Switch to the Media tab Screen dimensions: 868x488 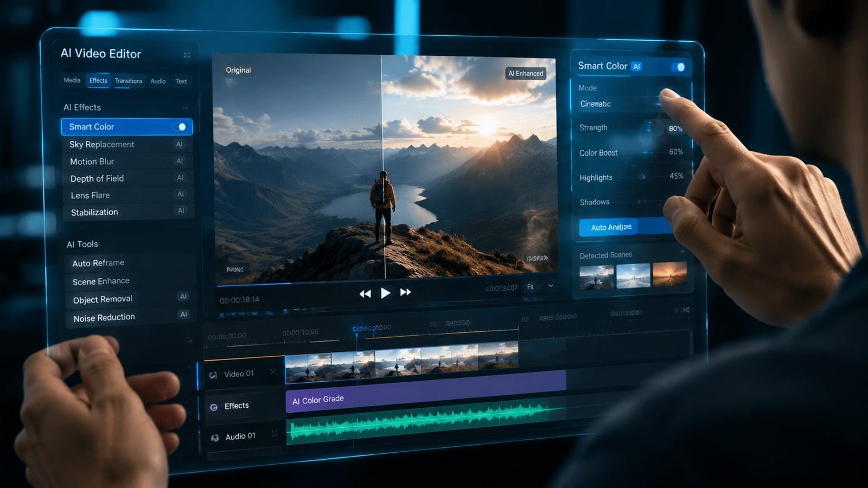[x=72, y=80]
